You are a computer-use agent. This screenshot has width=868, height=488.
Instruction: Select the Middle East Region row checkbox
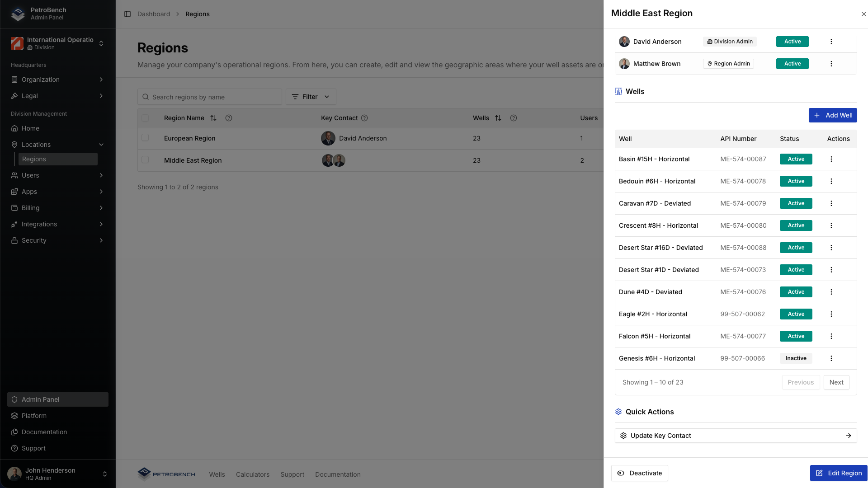click(x=146, y=160)
